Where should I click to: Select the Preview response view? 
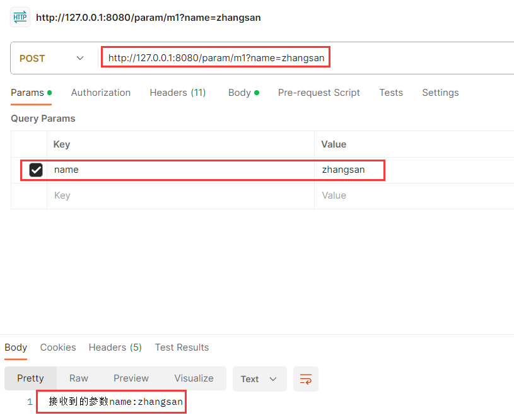click(x=131, y=378)
